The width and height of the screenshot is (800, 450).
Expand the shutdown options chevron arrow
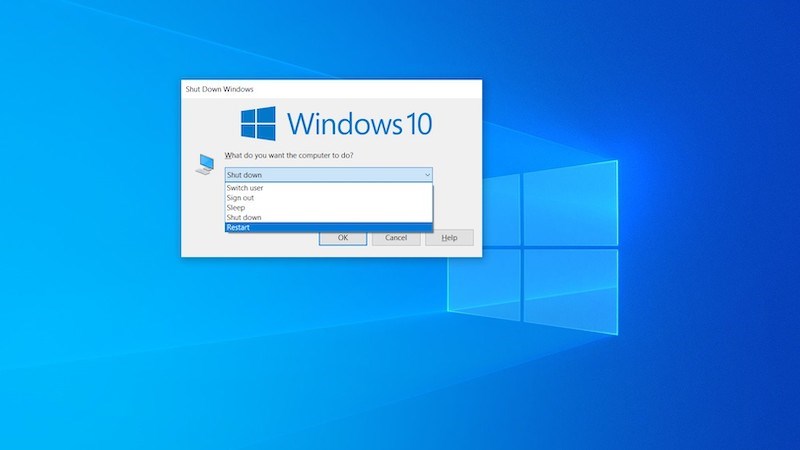(426, 175)
